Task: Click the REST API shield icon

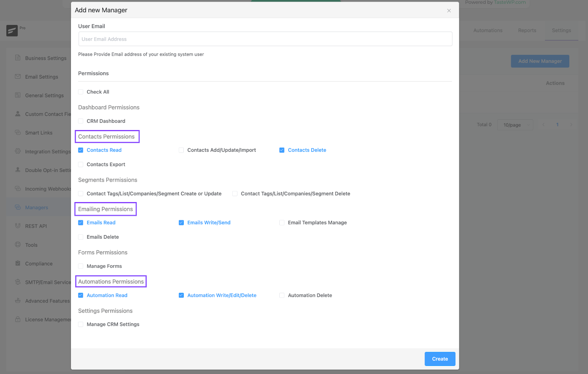Action: 18,226
